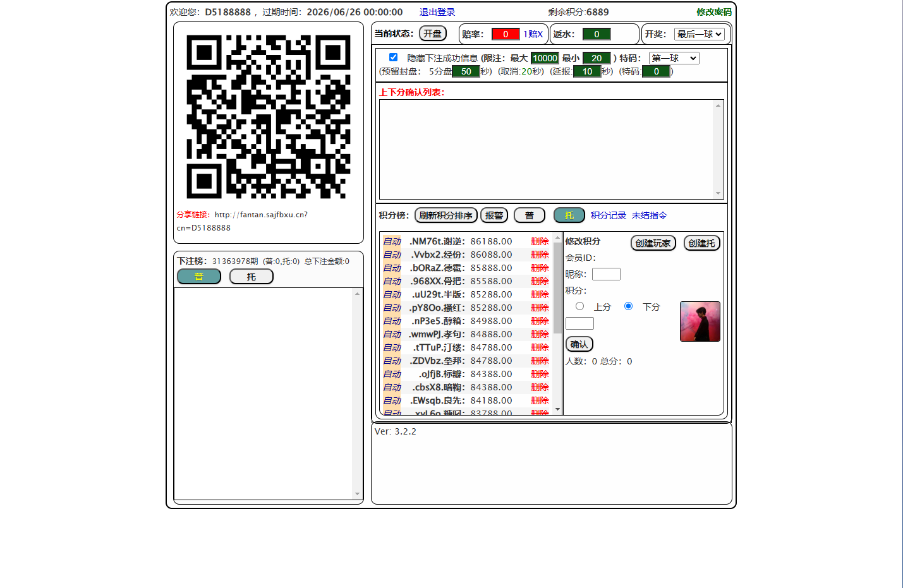The height and width of the screenshot is (588, 903).
Task: Click the 开盘 status button
Action: (432, 33)
